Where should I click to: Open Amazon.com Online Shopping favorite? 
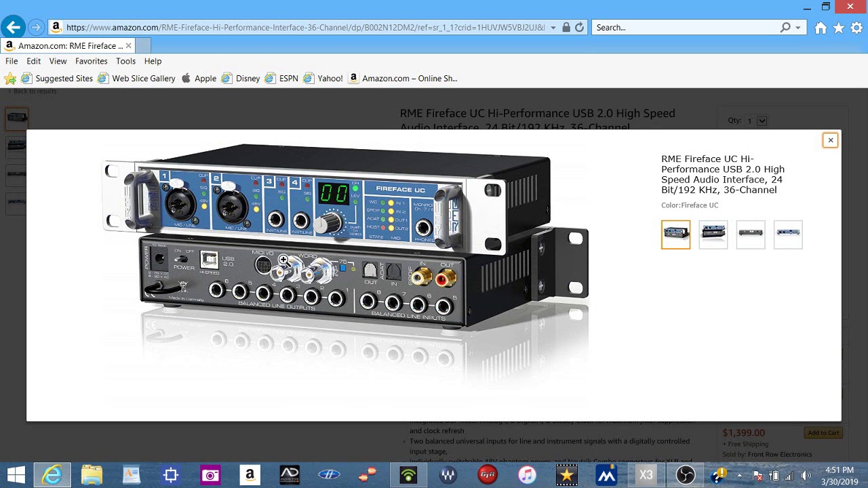(x=403, y=79)
